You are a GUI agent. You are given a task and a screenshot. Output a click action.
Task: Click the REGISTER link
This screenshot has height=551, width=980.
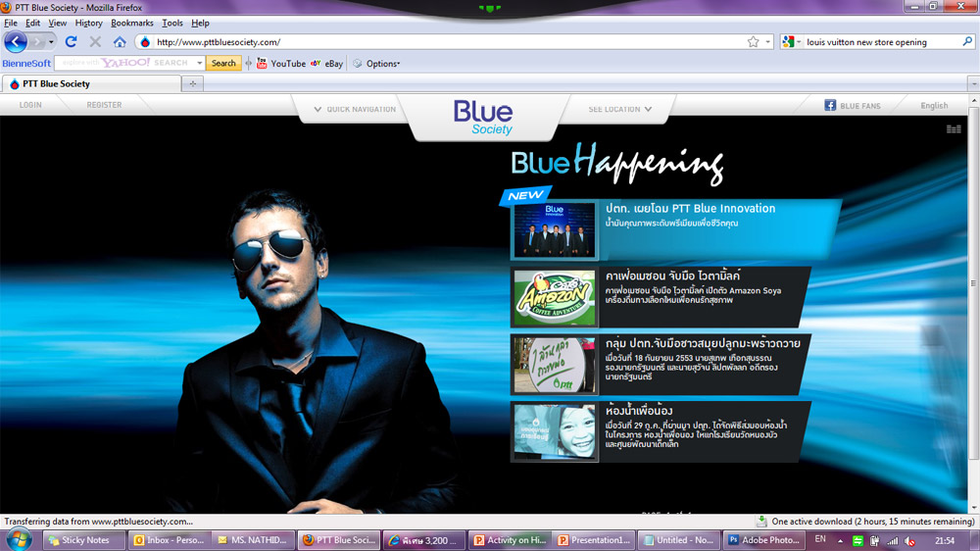point(105,105)
